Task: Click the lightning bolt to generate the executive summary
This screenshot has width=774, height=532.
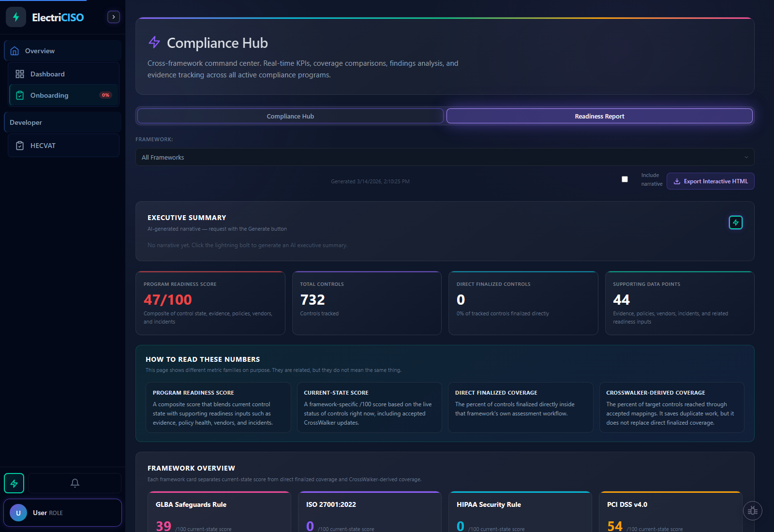Action: pyautogui.click(x=735, y=222)
